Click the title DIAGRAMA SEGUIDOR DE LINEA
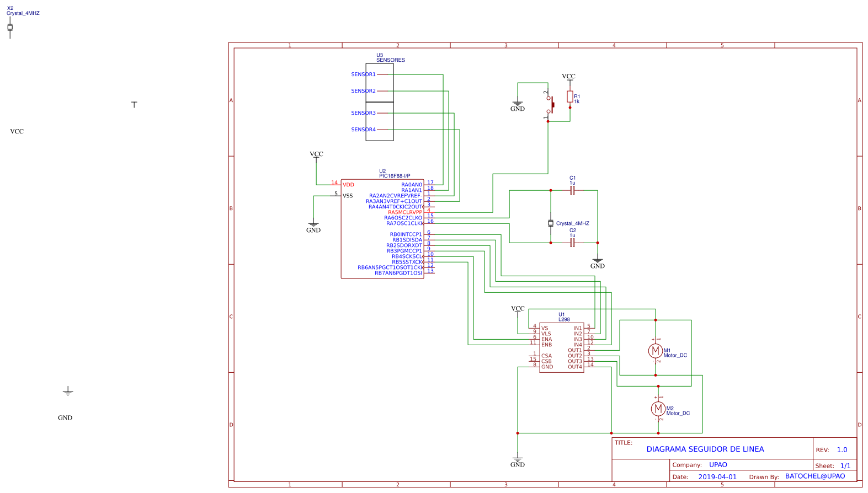 coord(705,449)
